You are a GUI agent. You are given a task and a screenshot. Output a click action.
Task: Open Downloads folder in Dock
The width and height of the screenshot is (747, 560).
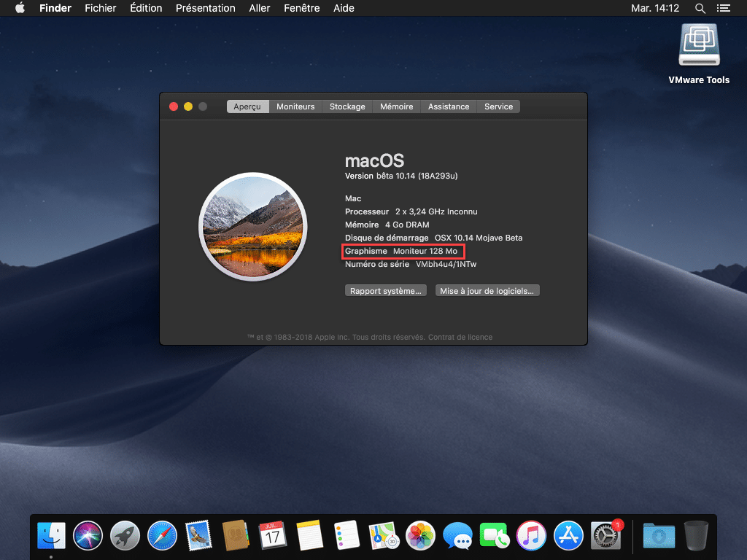coord(659,535)
